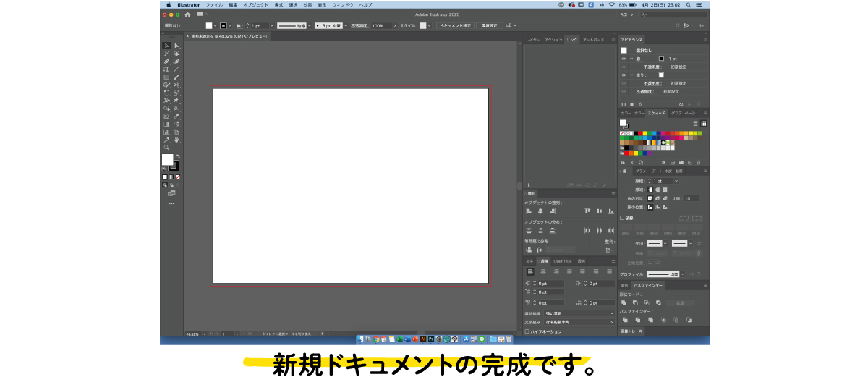Enable the ハイフネーション checkbox
The image size is (868, 390).
click(527, 331)
